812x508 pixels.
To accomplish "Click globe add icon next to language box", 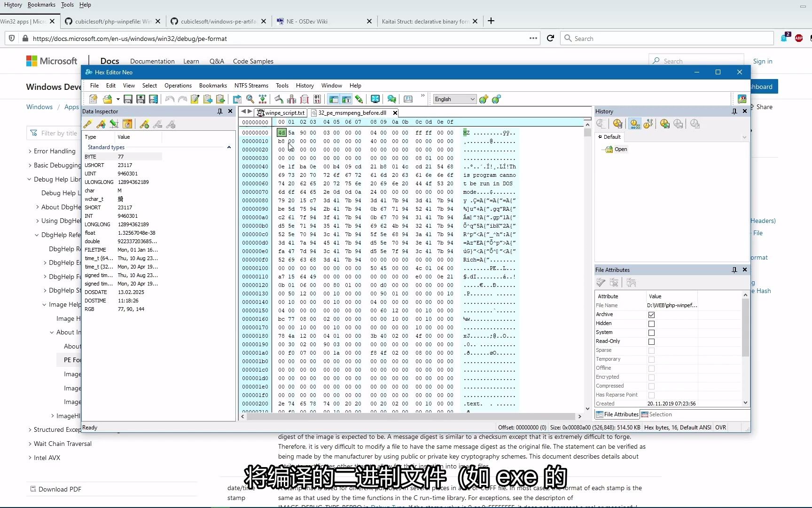I will 484,99.
